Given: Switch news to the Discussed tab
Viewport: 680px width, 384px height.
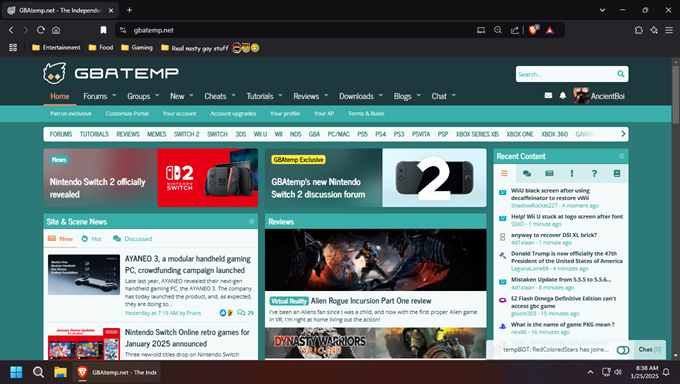Looking at the screenshot, I should (133, 239).
